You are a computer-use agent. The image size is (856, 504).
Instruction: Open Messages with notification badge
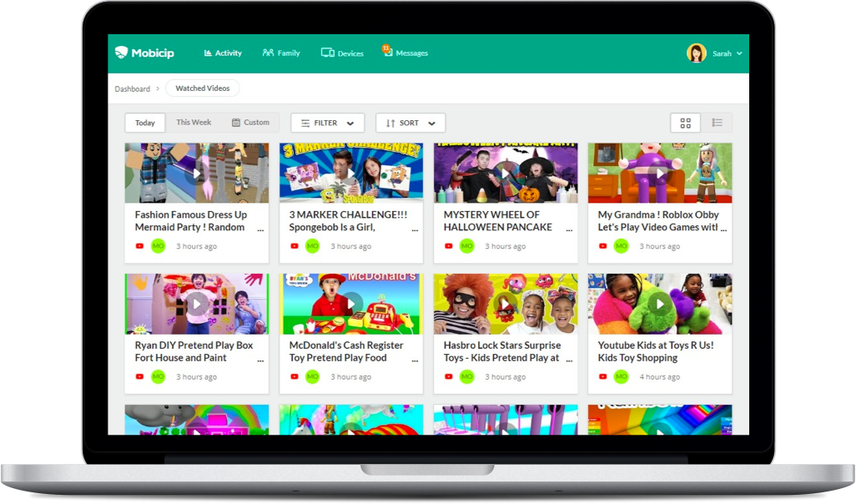coord(405,53)
